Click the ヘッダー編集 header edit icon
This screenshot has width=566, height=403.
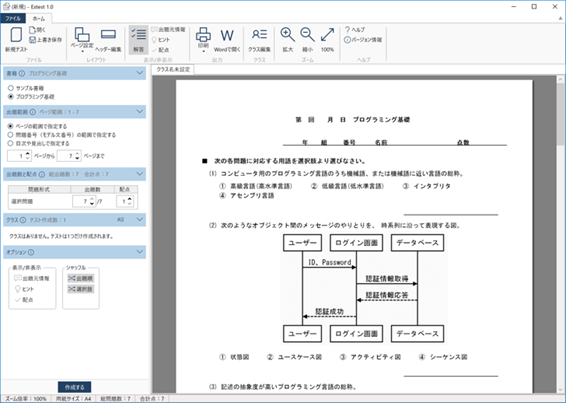tap(108, 34)
